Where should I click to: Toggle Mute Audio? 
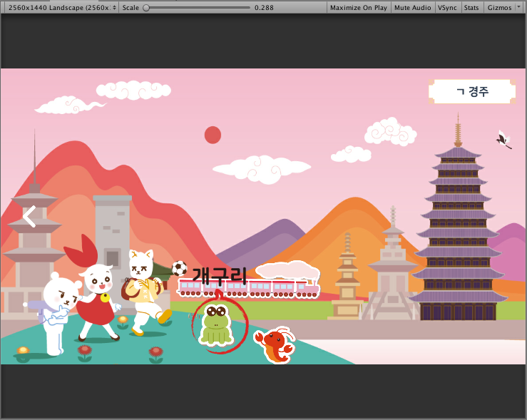pos(412,7)
